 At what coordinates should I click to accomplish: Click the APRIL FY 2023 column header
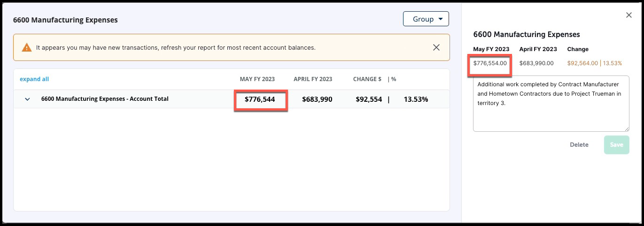[x=313, y=79]
